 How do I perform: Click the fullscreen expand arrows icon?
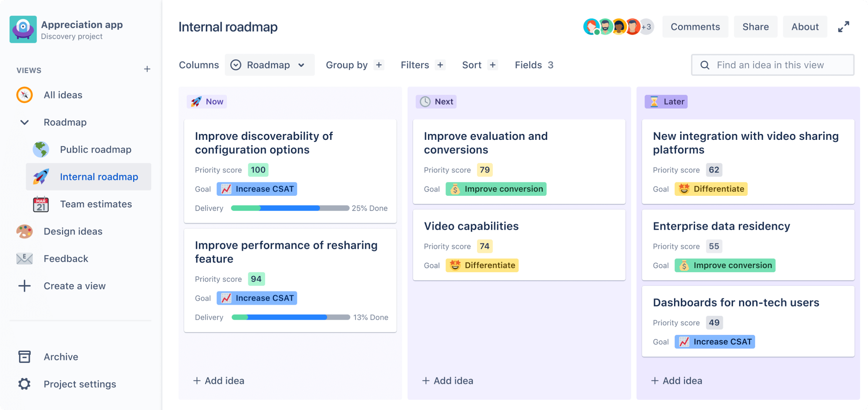tap(844, 26)
